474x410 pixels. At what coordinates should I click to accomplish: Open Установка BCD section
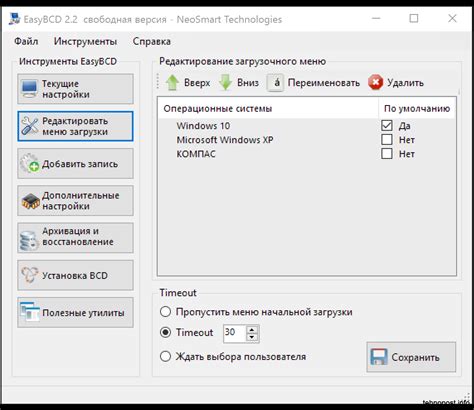coord(75,275)
